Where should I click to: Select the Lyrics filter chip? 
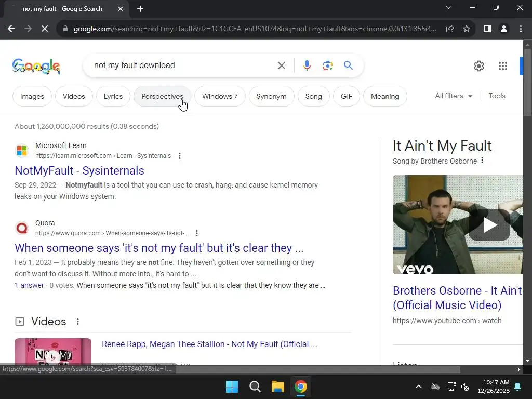pyautogui.click(x=113, y=96)
